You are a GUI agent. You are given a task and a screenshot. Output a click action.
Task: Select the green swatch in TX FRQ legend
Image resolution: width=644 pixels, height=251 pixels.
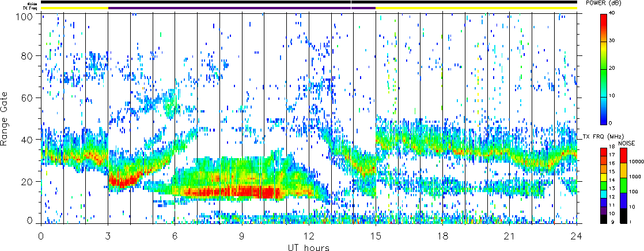coord(604,186)
